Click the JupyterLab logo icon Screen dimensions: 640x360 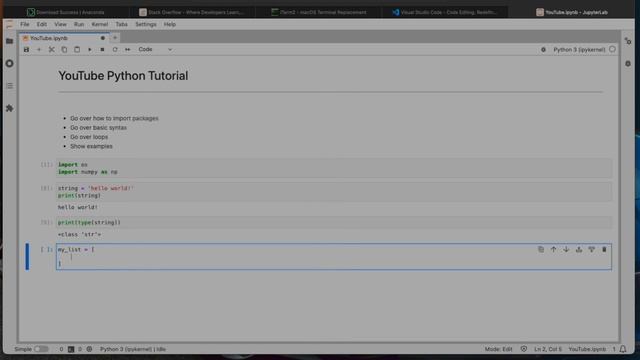9,24
